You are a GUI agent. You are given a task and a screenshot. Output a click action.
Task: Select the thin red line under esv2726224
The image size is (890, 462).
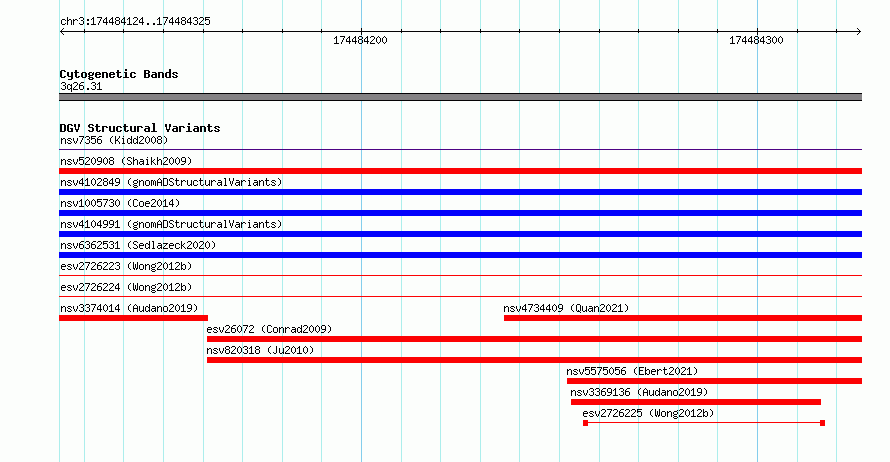pyautogui.click(x=460, y=297)
